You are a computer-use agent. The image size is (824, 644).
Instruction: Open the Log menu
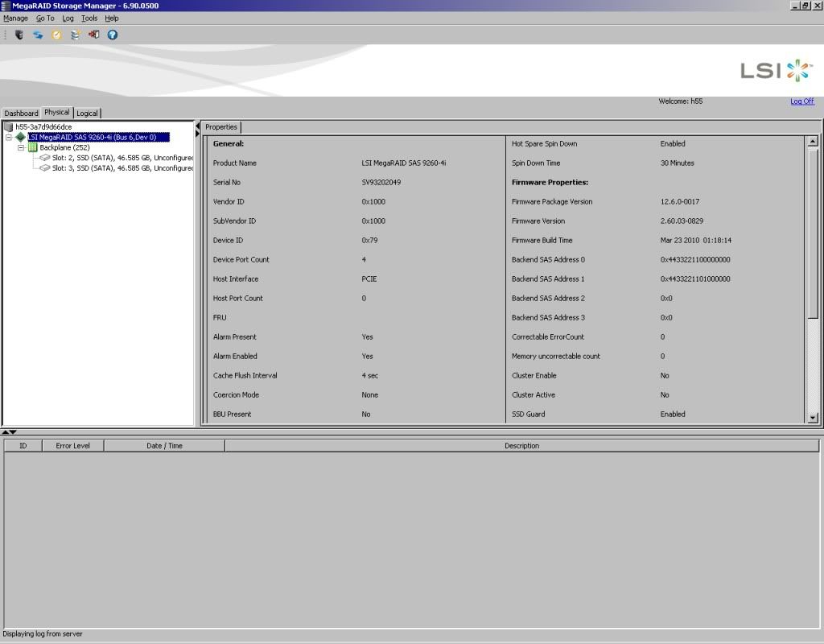click(68, 19)
